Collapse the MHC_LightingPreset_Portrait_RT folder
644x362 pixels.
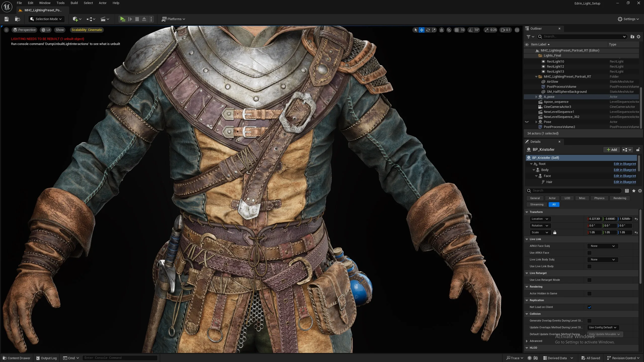[536, 77]
